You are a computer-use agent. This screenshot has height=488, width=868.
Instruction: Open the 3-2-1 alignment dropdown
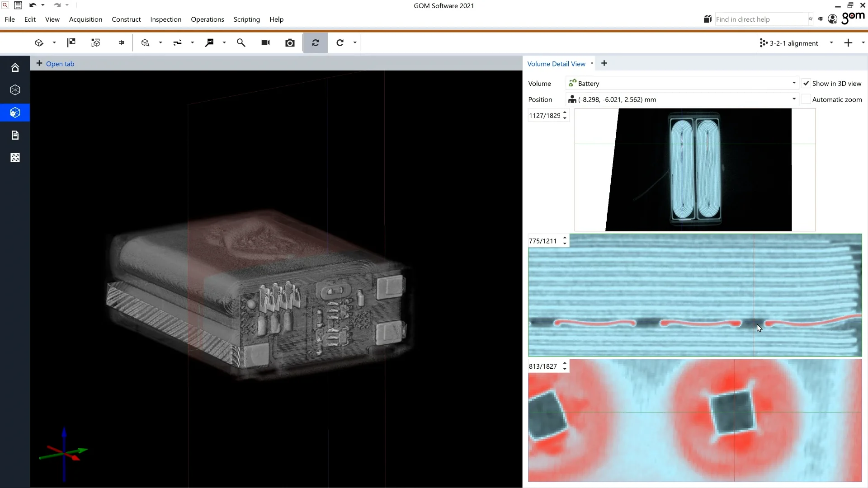coord(831,43)
